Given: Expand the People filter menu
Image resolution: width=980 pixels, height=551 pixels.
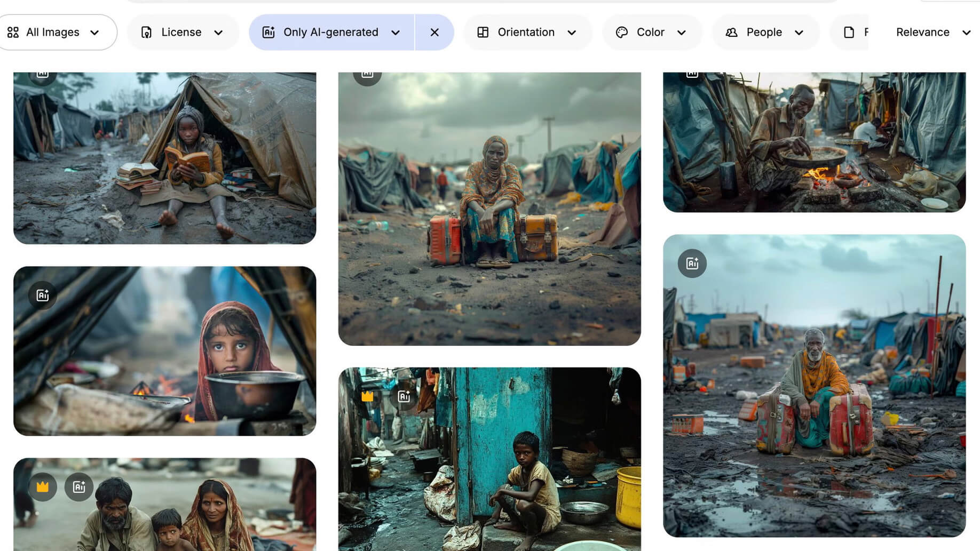Looking at the screenshot, I should [x=764, y=33].
